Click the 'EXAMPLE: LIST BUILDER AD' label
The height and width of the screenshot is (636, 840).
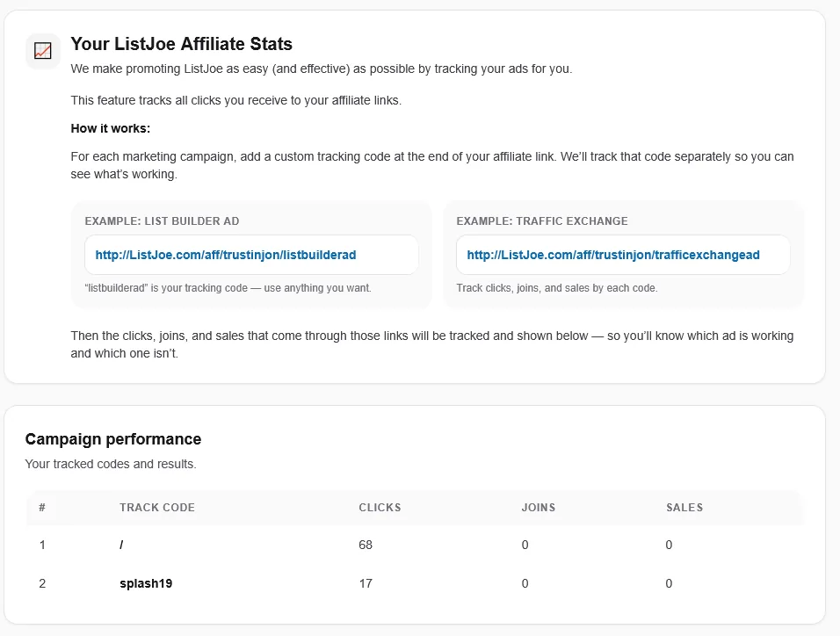click(162, 221)
